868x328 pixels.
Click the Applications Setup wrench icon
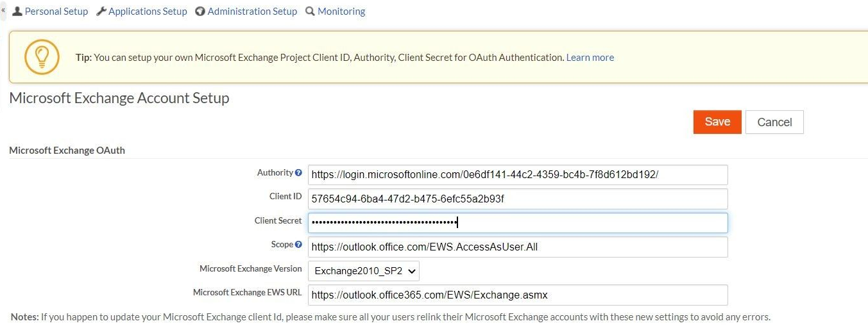pos(101,12)
